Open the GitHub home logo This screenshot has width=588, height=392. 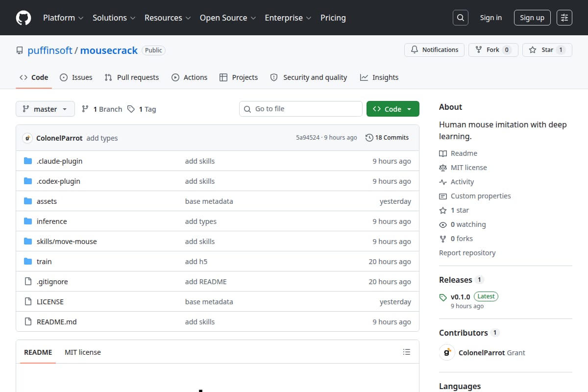(24, 18)
